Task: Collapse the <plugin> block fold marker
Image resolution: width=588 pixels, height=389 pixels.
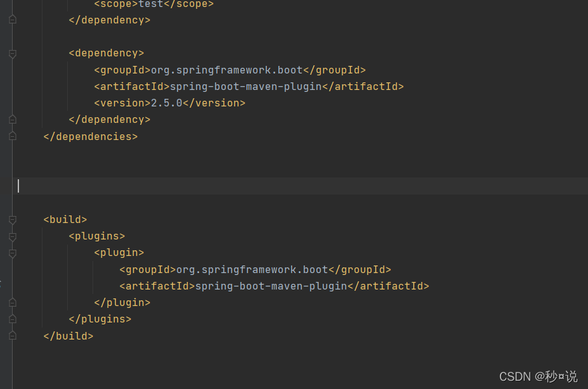Action: click(x=13, y=253)
